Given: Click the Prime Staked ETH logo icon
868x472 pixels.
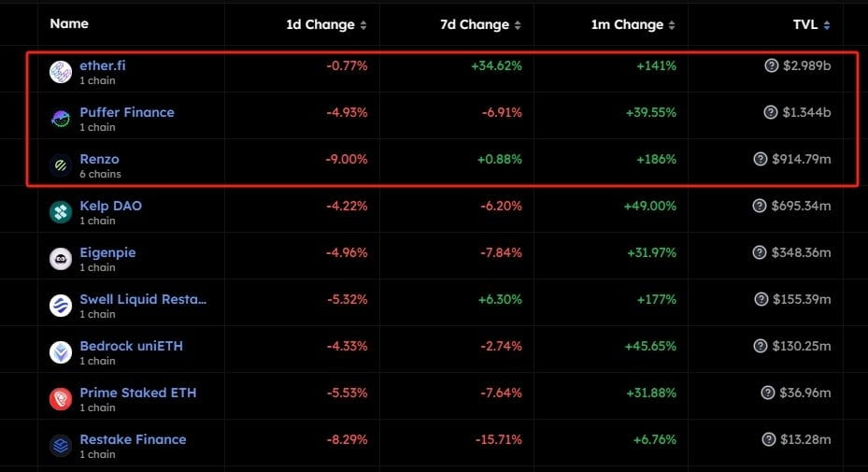Looking at the screenshot, I should pyautogui.click(x=61, y=399).
